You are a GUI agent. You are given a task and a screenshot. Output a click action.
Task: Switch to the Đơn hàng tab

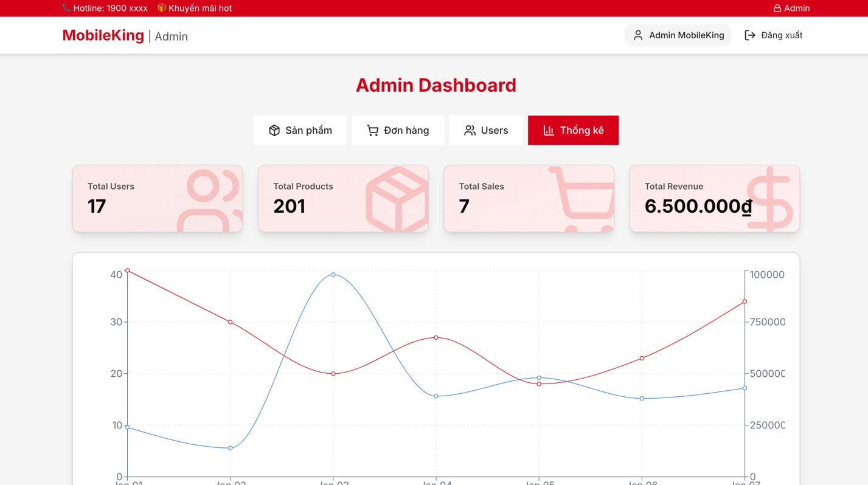click(x=398, y=130)
